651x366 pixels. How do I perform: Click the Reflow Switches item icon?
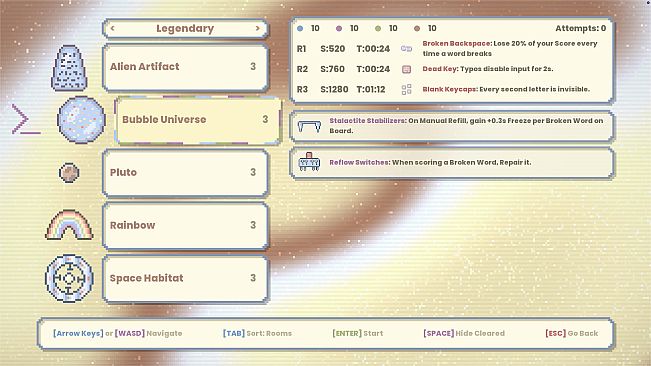point(309,162)
